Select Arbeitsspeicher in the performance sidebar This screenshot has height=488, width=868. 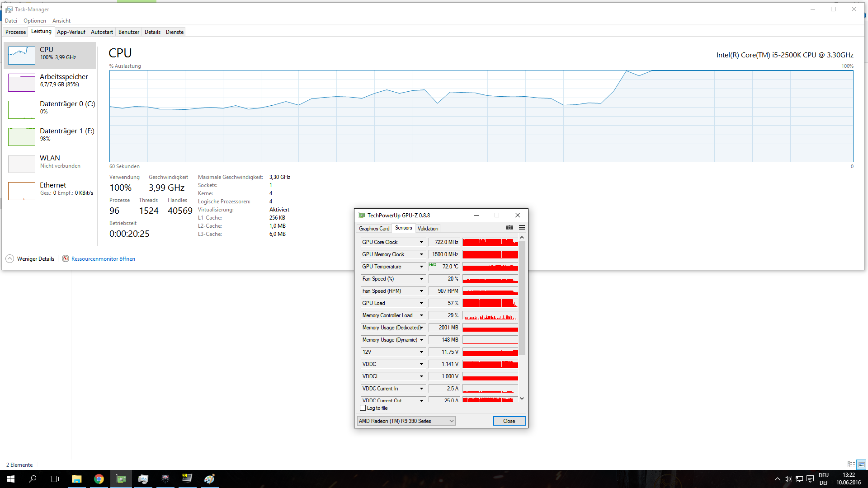[x=50, y=83]
